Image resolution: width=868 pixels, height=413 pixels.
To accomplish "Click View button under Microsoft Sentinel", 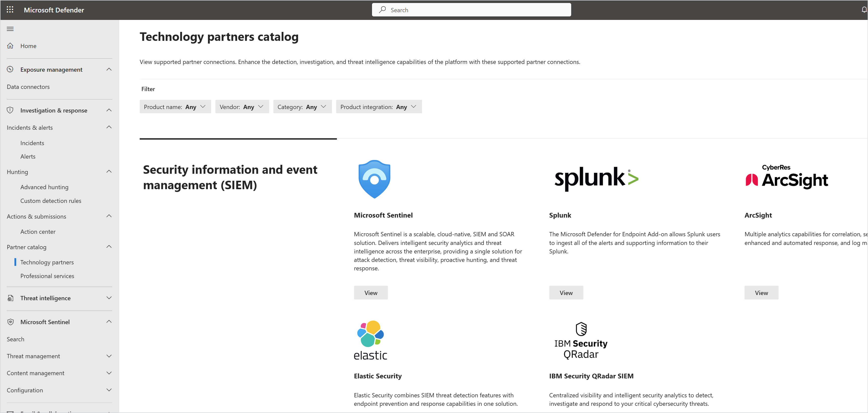I will (x=370, y=293).
